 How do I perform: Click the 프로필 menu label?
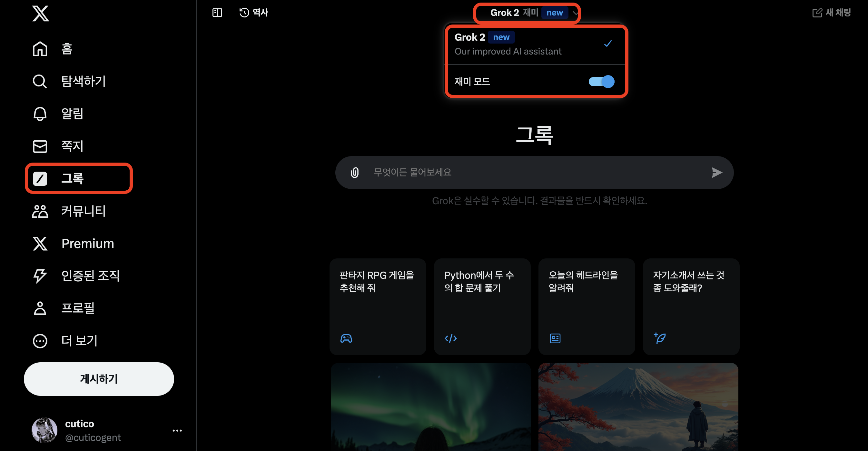click(x=78, y=308)
